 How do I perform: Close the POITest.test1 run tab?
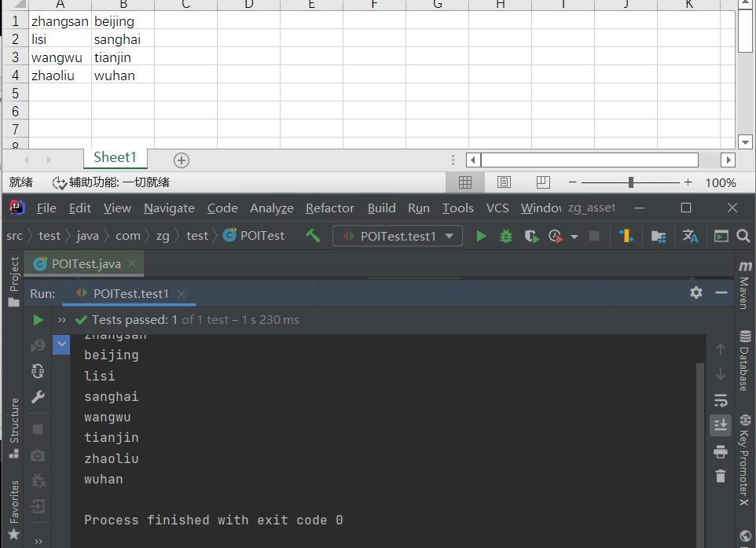[x=182, y=294]
